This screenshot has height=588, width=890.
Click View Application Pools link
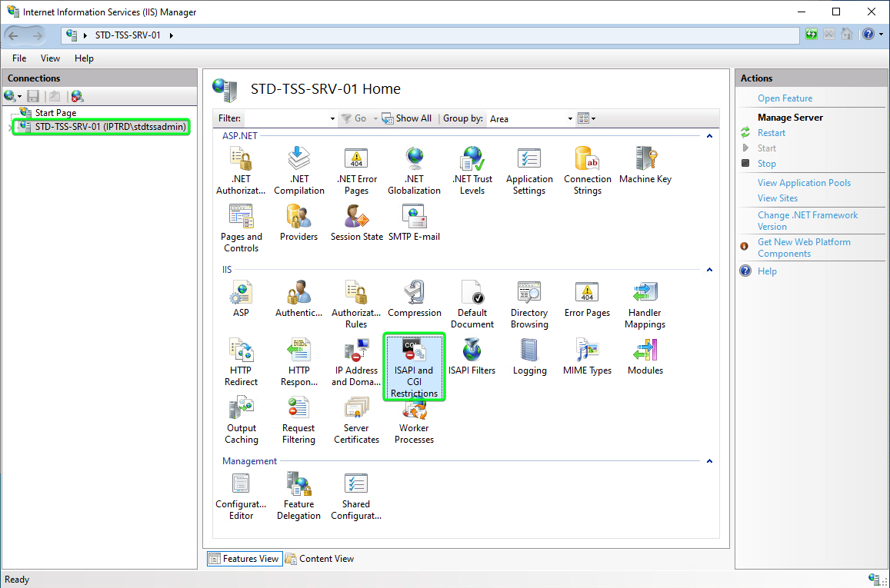point(804,183)
